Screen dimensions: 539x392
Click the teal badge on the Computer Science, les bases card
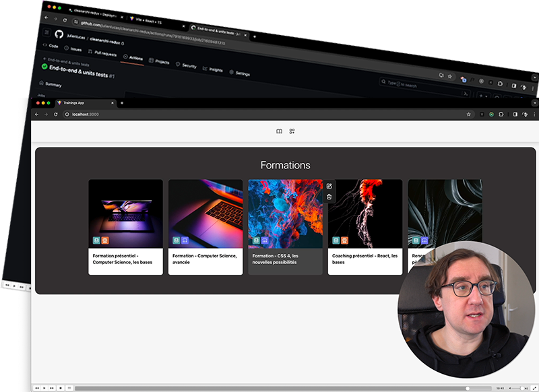96,240
